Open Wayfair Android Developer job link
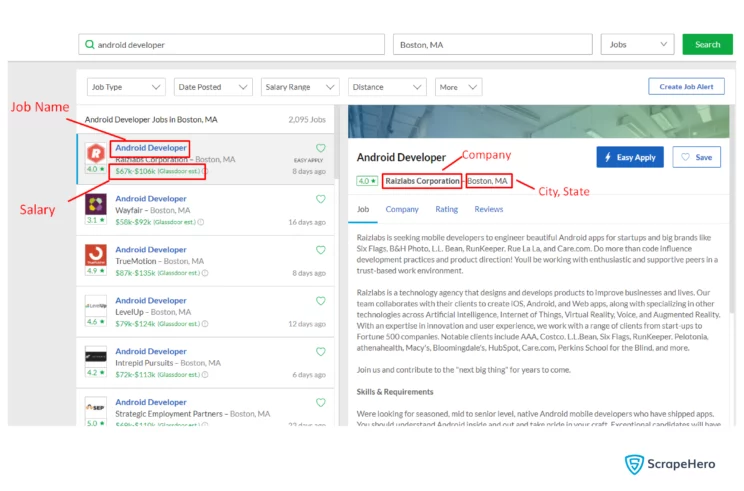The image size is (744, 491). pos(151,199)
